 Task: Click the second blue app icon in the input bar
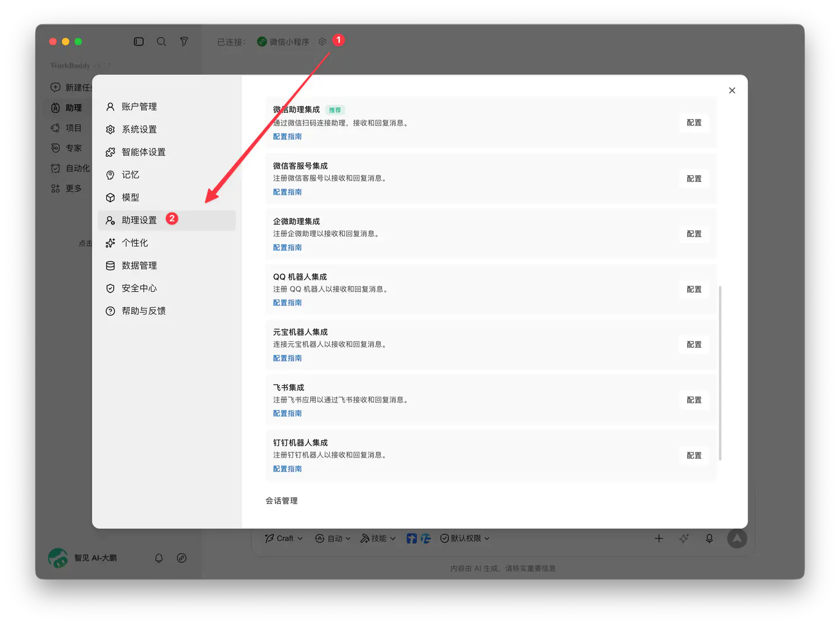(426, 538)
